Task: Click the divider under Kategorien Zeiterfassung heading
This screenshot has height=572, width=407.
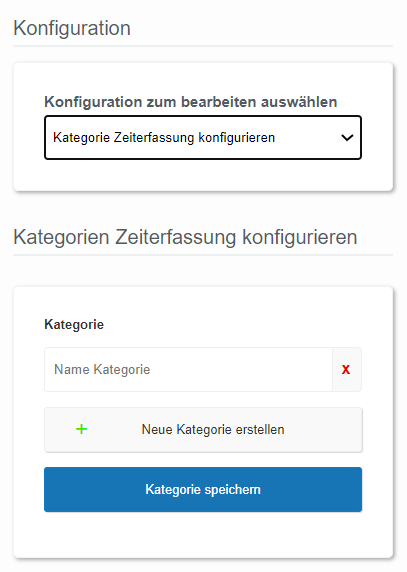Action: [x=203, y=255]
